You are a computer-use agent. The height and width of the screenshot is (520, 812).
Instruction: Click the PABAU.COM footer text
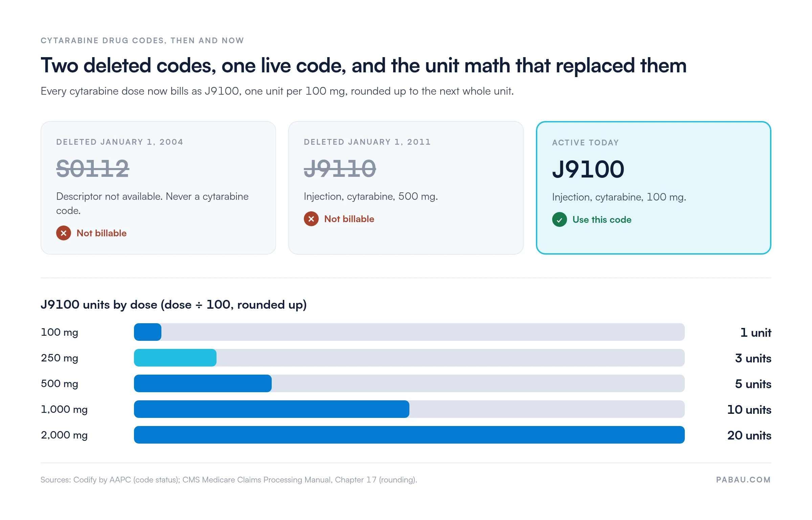pyautogui.click(x=743, y=480)
